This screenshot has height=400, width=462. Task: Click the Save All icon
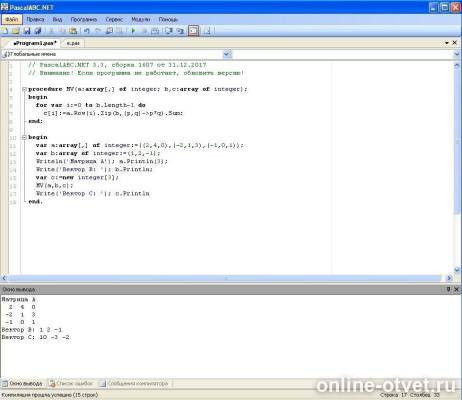[x=38, y=31]
